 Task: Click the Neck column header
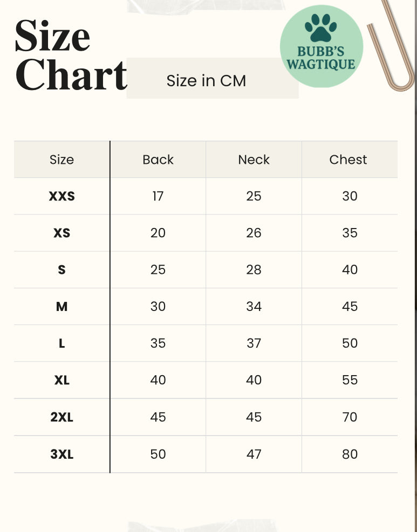pos(254,160)
